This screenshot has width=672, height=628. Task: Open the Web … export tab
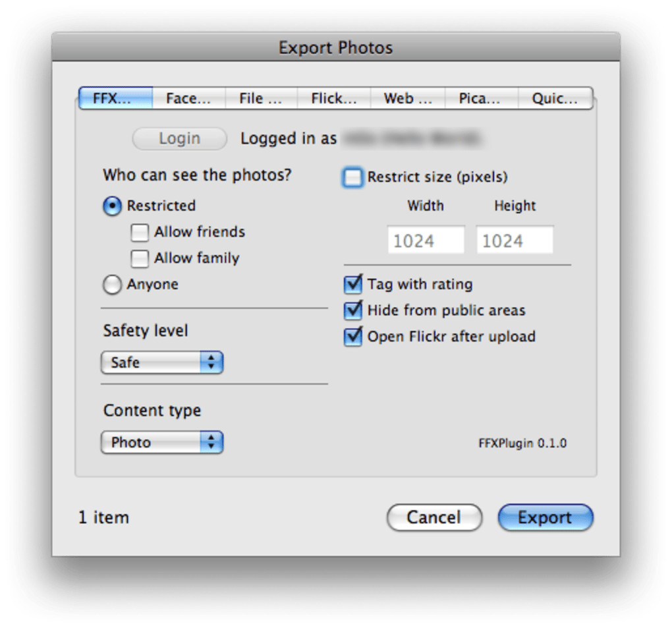[x=407, y=99]
